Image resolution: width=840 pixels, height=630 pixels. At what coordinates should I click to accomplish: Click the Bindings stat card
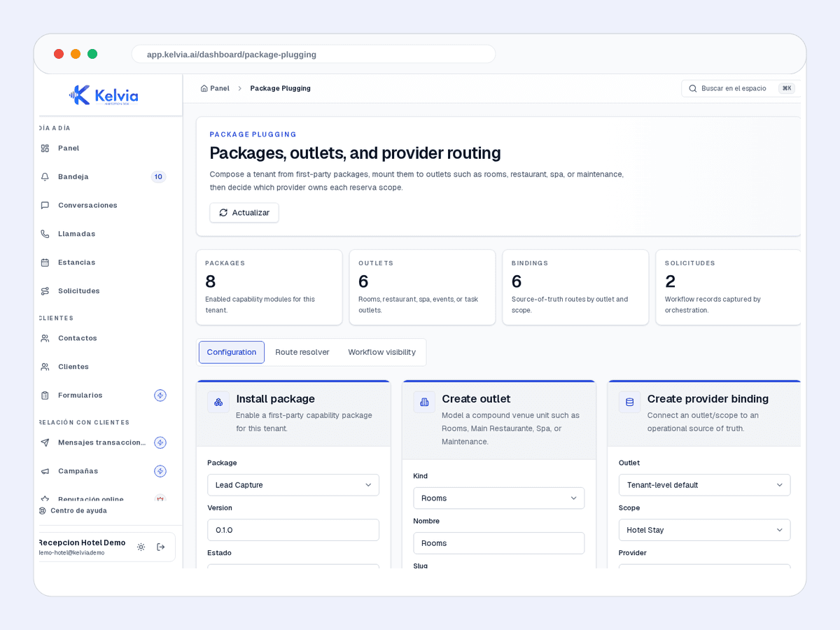pyautogui.click(x=575, y=288)
